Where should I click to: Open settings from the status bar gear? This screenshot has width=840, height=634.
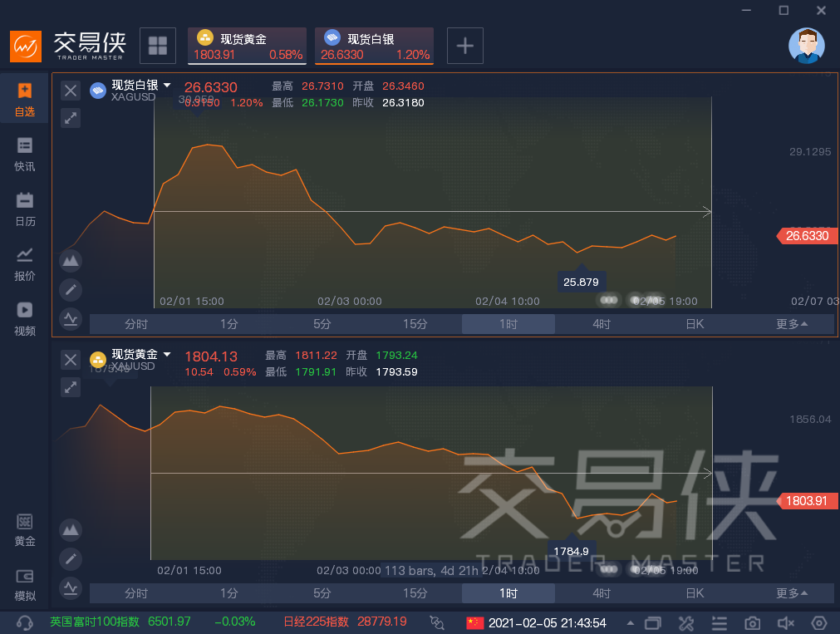818,623
